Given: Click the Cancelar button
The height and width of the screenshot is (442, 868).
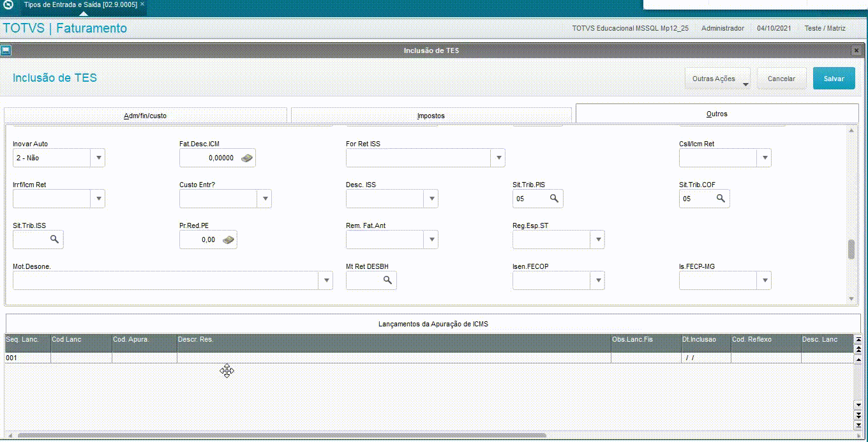Looking at the screenshot, I should pos(781,79).
